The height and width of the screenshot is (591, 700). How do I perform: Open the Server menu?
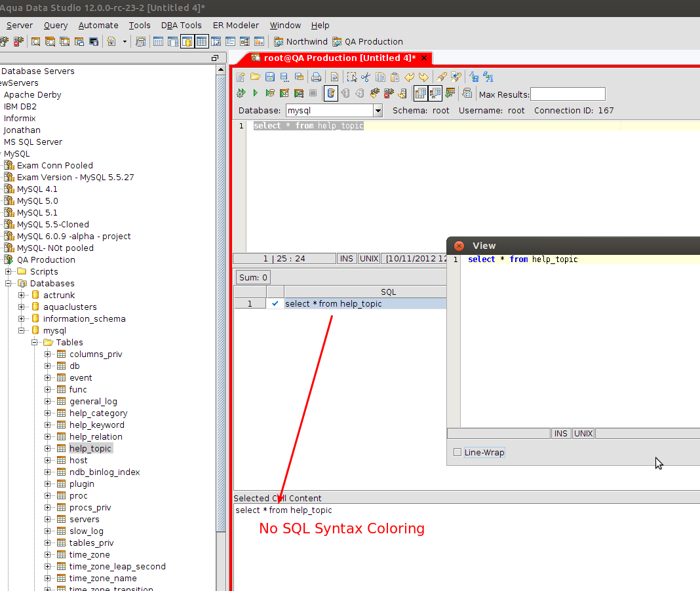point(20,26)
